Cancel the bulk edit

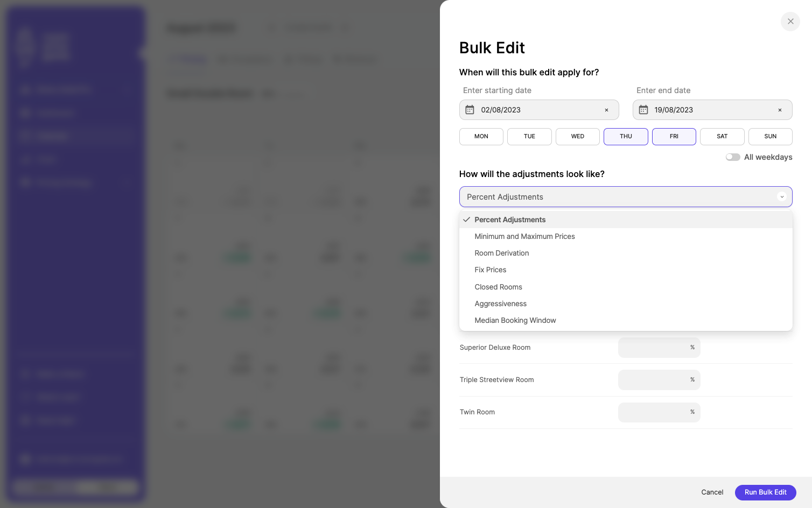tap(712, 492)
